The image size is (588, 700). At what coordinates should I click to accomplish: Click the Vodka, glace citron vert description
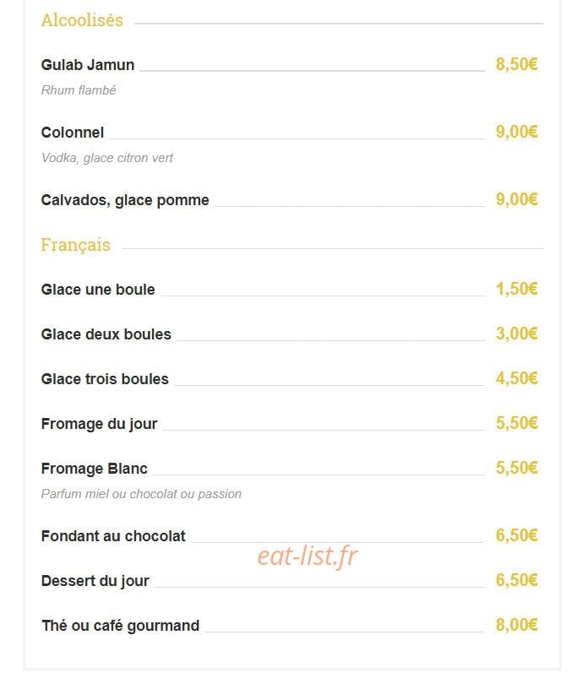point(106,158)
